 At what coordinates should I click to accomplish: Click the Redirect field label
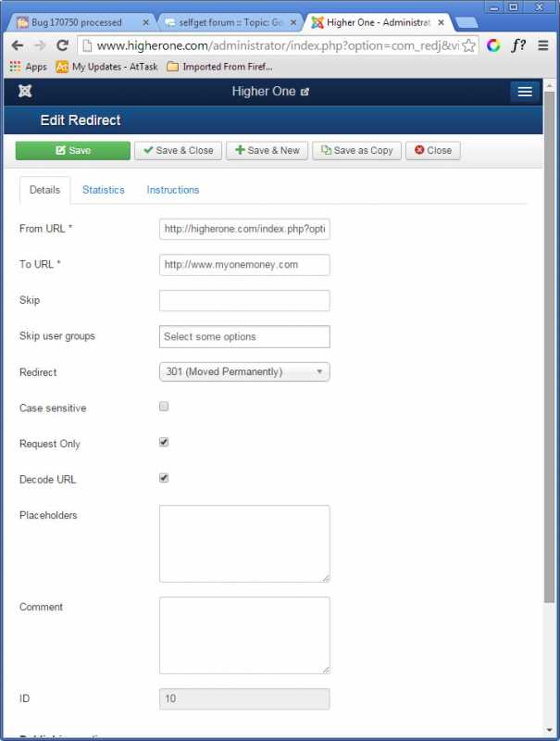[x=38, y=372]
